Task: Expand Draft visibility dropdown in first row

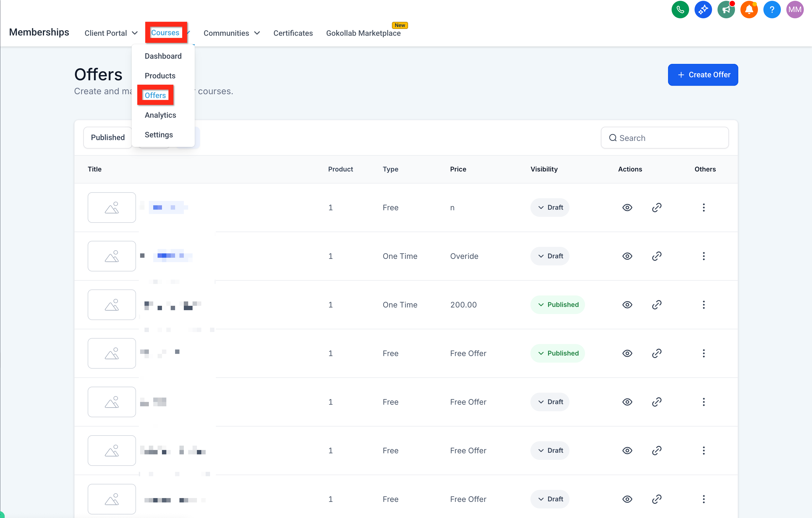Action: point(550,208)
